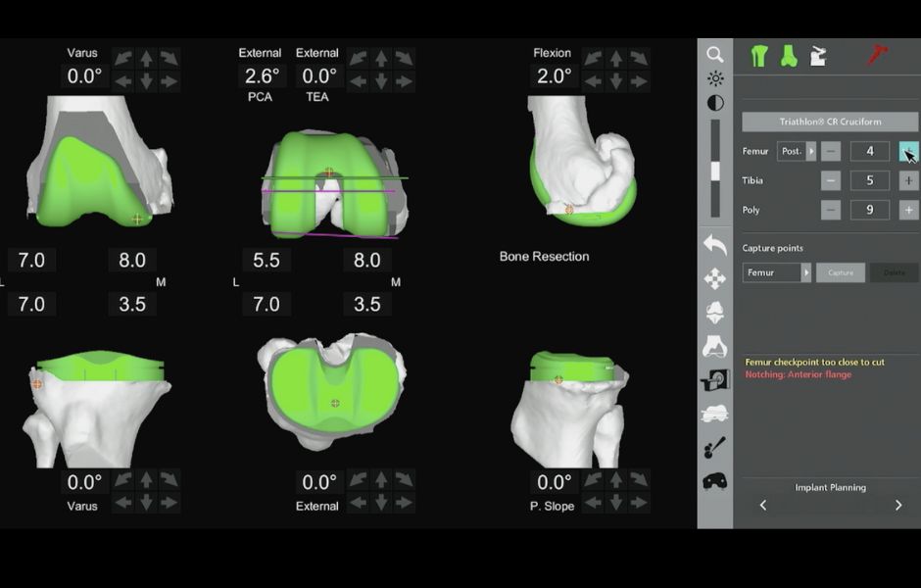This screenshot has height=588, width=921.
Task: Select the black implant component icon at toolbar bottom
Action: 715,482
